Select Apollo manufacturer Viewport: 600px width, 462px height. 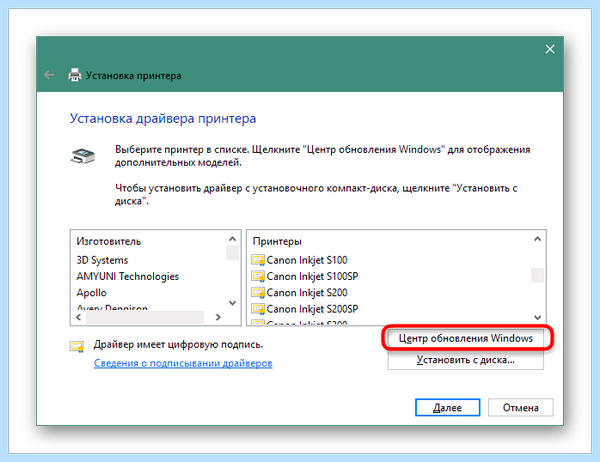point(91,292)
